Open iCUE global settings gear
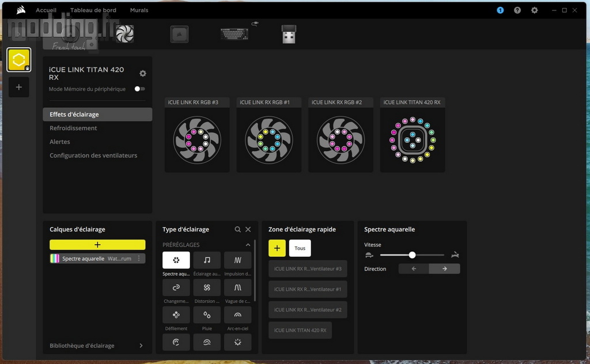This screenshot has width=590, height=364. point(534,10)
